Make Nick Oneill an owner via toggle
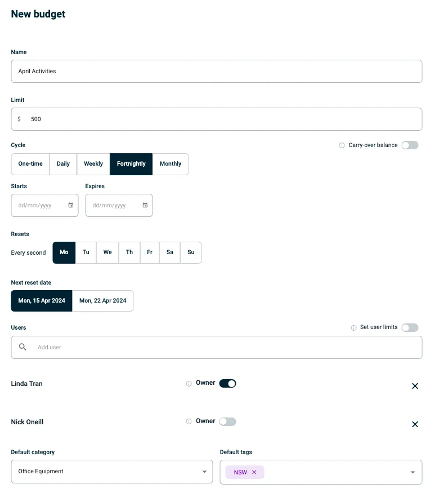The height and width of the screenshot is (493, 448). click(x=227, y=421)
